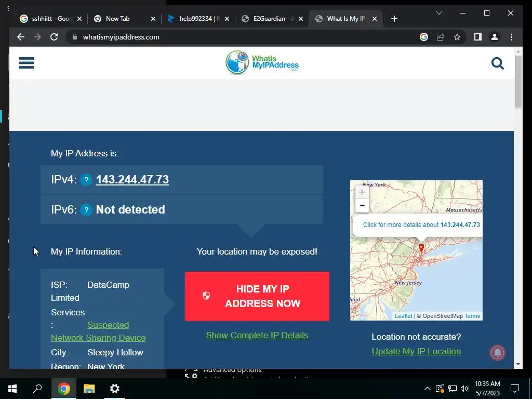Viewport: 532px width, 399px height.
Task: Open File Explorer from taskbar
Action: coord(89,389)
